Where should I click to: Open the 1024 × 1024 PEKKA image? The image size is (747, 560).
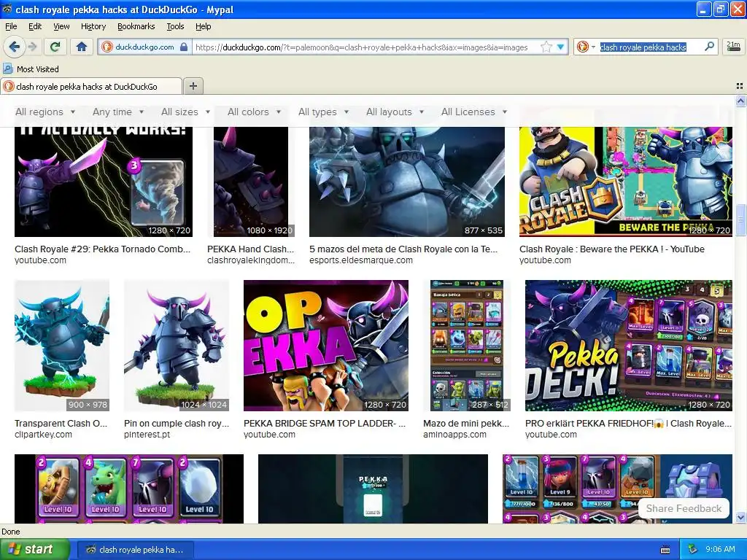click(177, 345)
